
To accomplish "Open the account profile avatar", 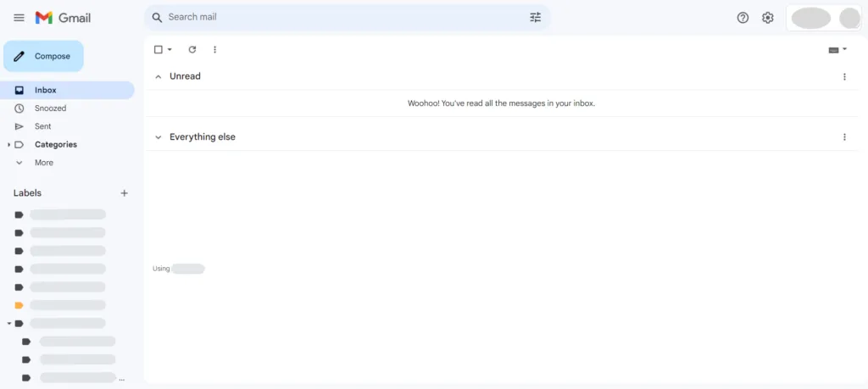I will 849,19.
